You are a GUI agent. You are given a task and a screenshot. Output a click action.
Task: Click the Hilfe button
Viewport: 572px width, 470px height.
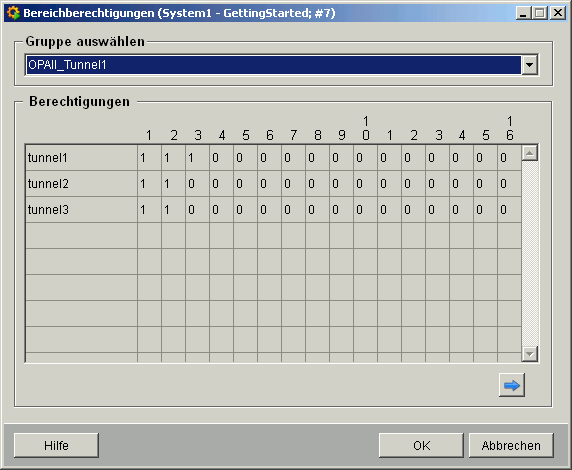point(56,446)
